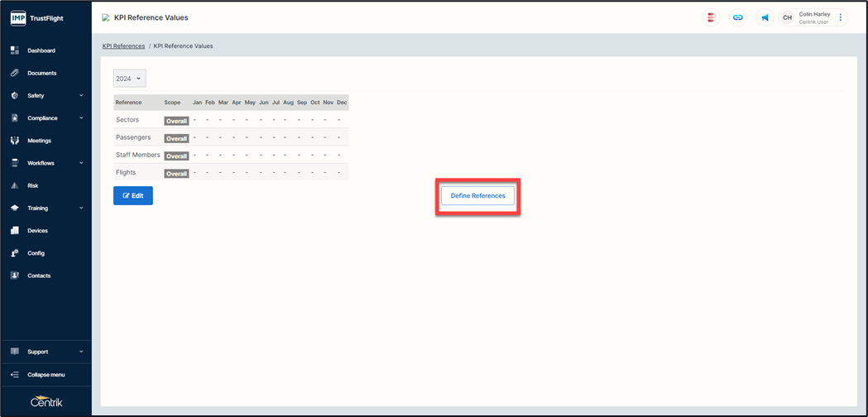Click the KPI Reference Values page title

(x=151, y=17)
